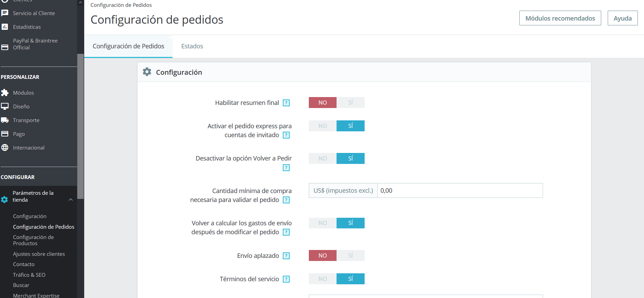
Task: Click the Diseño monitor icon
Action: (5, 106)
